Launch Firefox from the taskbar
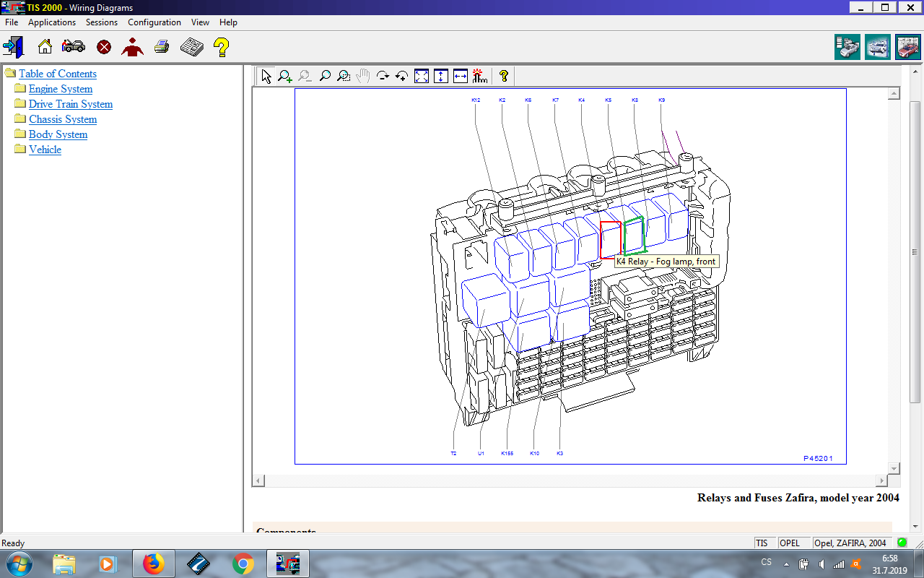The height and width of the screenshot is (578, 924). point(153,563)
